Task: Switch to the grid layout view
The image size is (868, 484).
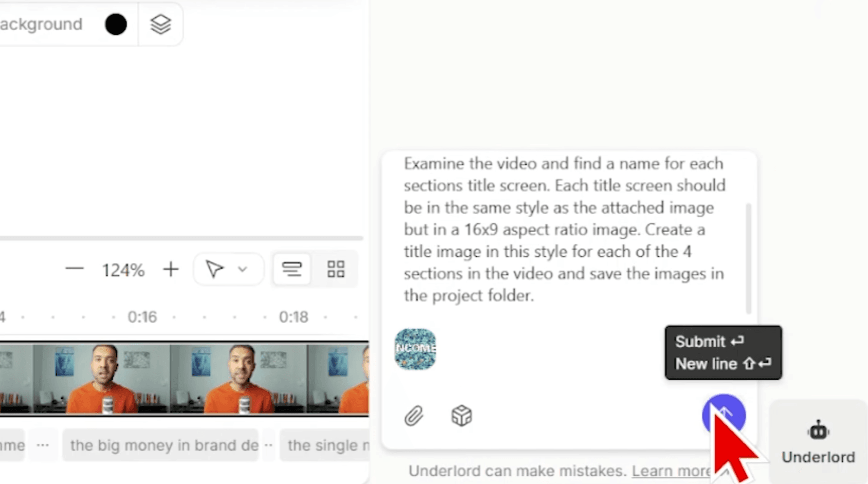Action: [x=336, y=269]
